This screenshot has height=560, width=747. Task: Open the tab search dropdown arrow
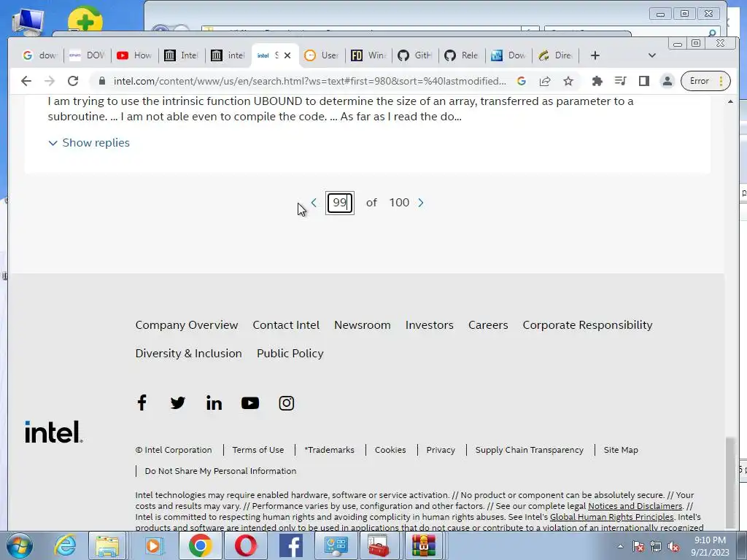click(652, 55)
